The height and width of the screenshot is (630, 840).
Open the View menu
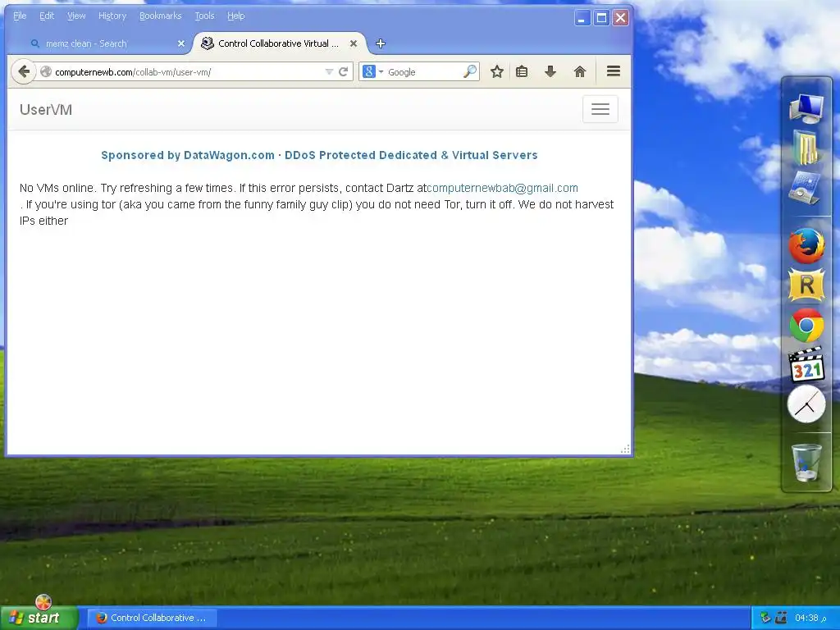coord(76,16)
